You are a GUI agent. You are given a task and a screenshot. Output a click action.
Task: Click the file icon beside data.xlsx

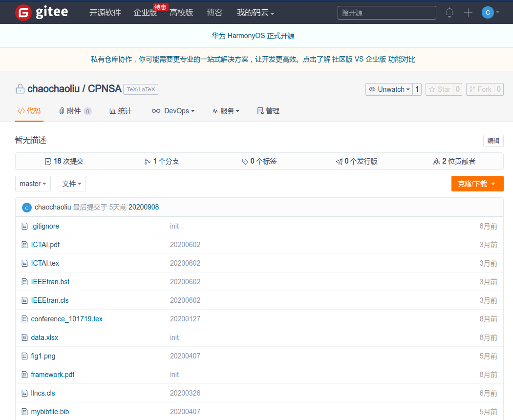click(x=25, y=337)
